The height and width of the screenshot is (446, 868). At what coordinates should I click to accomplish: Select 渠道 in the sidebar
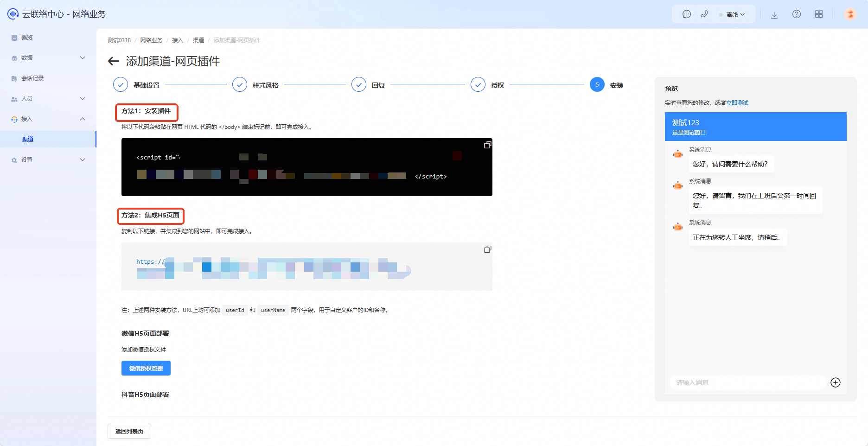[48, 139]
